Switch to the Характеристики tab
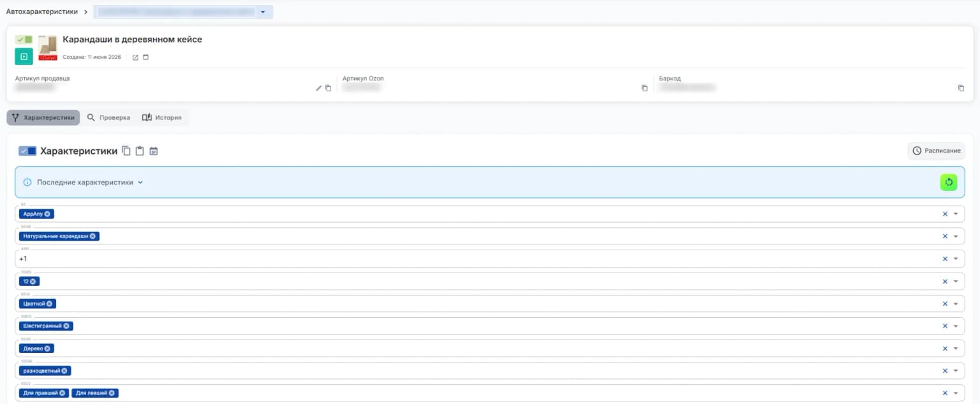Screen dimensions: 980x404 click(43, 117)
